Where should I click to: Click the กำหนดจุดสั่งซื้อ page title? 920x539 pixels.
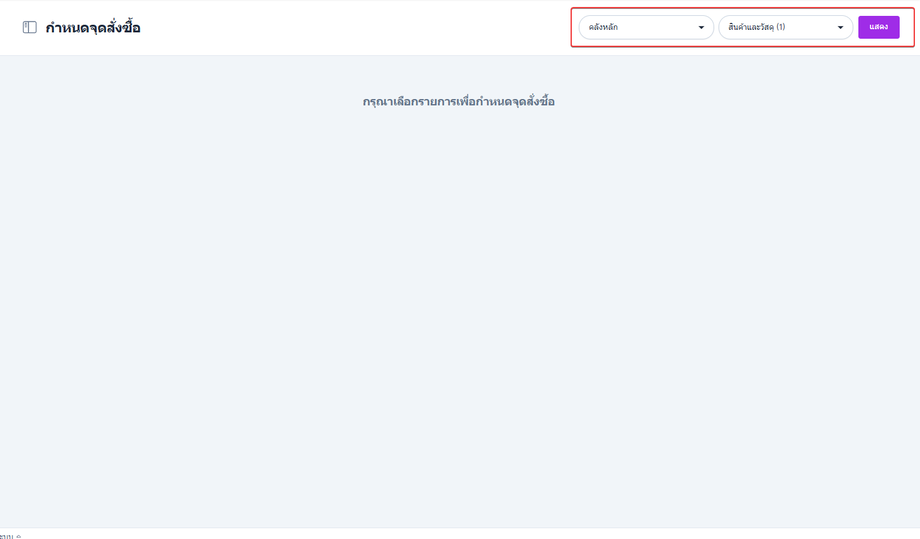93,28
